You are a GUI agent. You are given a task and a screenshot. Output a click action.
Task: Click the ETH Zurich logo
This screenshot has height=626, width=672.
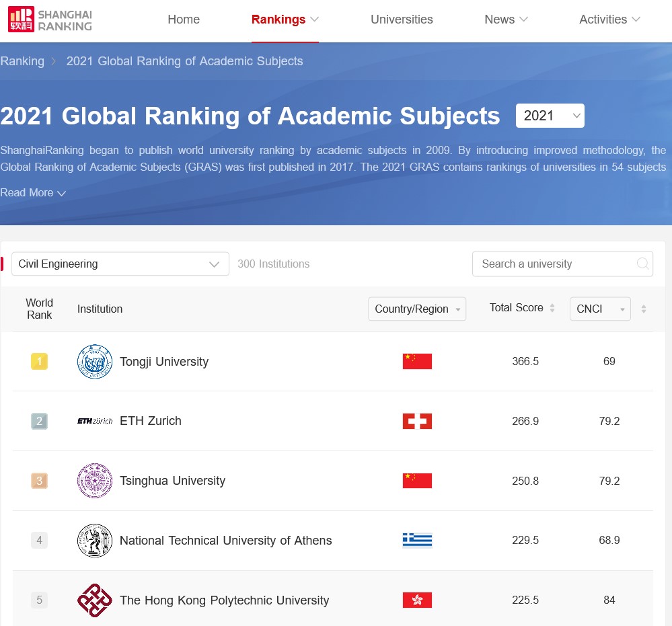[x=95, y=421]
